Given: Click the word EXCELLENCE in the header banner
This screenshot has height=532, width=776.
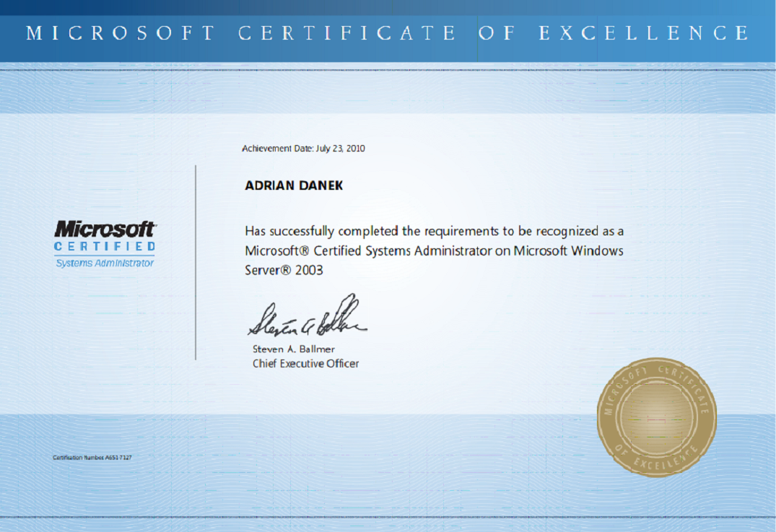Looking at the screenshot, I should 644,33.
